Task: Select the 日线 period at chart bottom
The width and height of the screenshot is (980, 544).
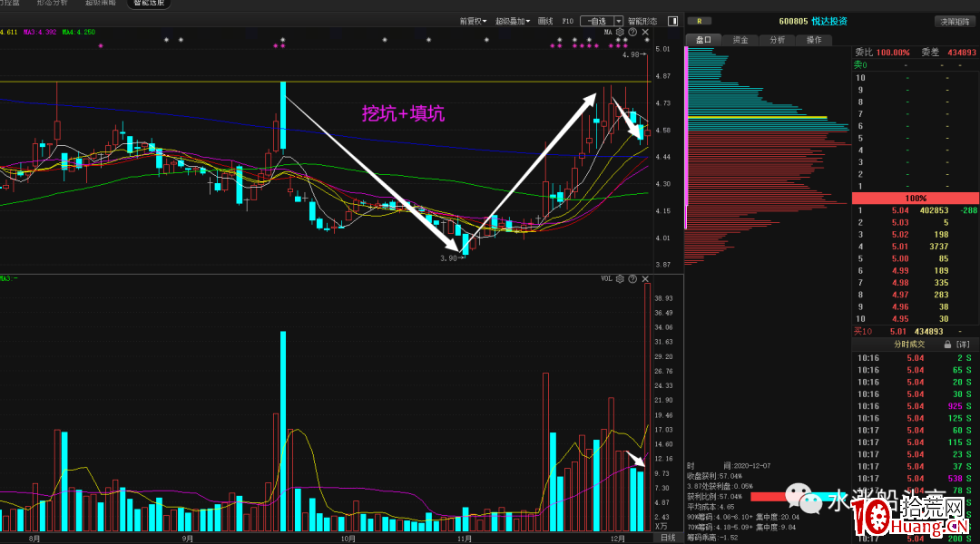Action: click(668, 538)
